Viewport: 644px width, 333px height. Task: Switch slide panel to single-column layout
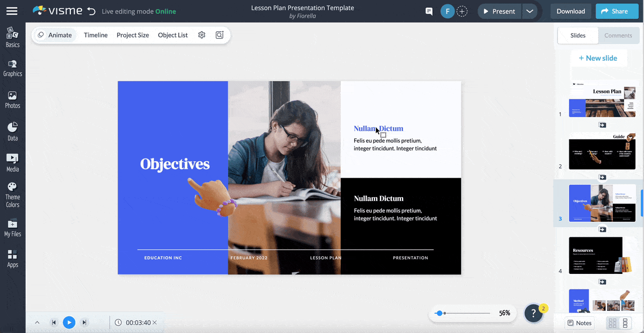tap(626, 322)
